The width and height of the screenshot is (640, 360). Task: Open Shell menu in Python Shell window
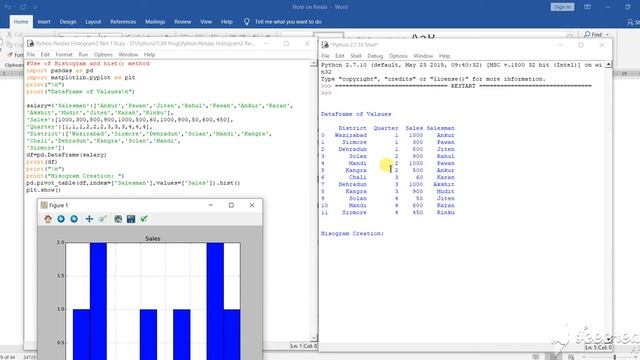pyautogui.click(x=356, y=56)
